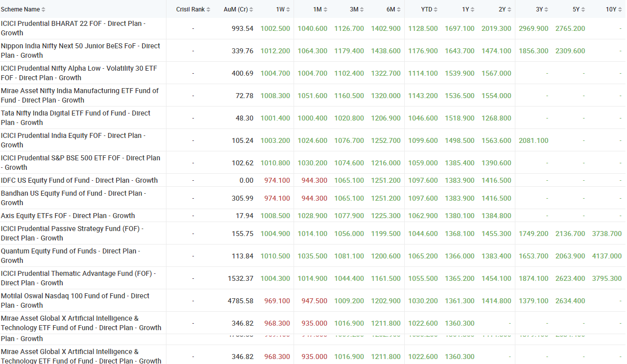627x364 pixels.
Task: Open ICICI Prudential BHARAT 22 FOF scheme
Action: (x=73, y=28)
